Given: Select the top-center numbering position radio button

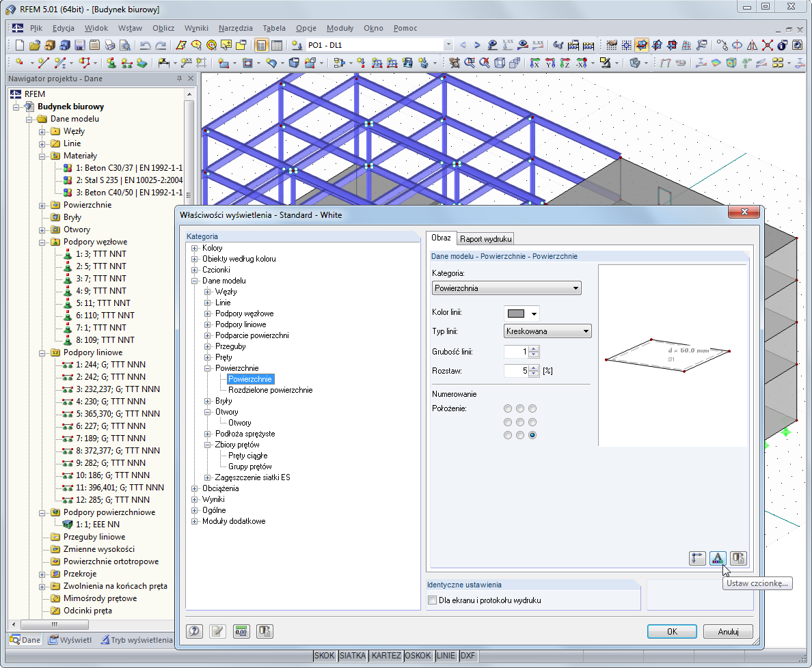Looking at the screenshot, I should click(520, 408).
